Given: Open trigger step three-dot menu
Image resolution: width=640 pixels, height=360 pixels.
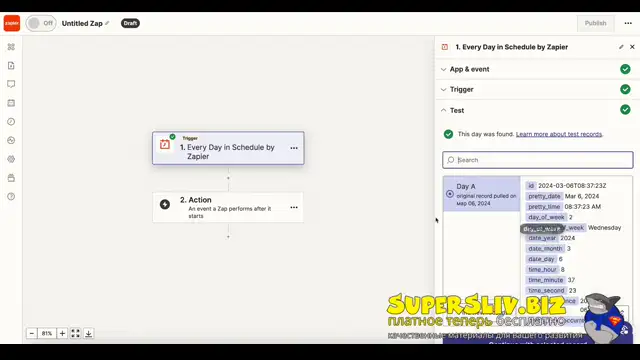Looking at the screenshot, I should pos(294,148).
